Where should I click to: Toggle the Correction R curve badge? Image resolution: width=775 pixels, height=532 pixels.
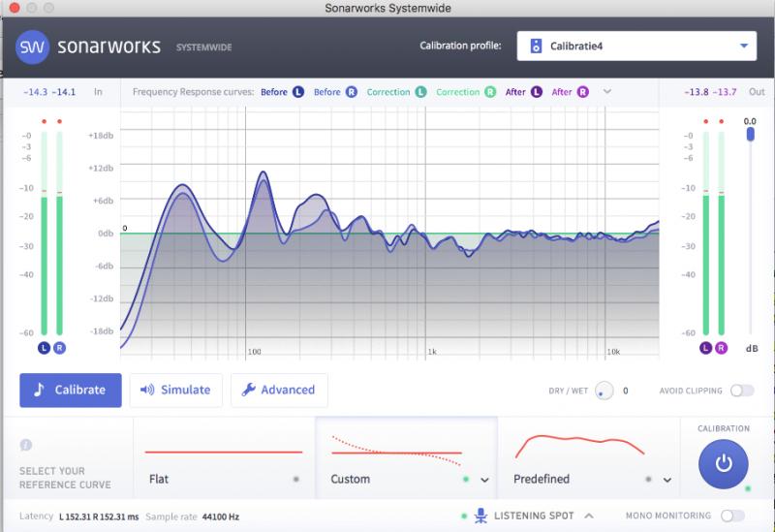click(490, 92)
